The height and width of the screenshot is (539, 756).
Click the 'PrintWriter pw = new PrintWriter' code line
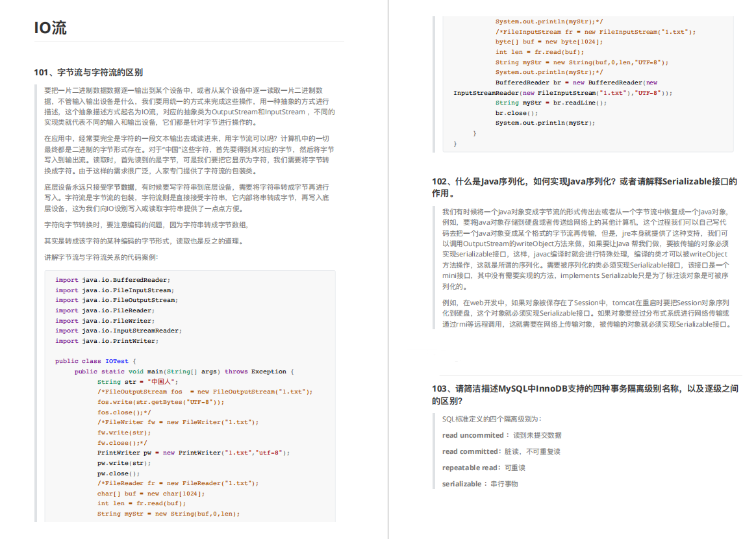point(194,453)
